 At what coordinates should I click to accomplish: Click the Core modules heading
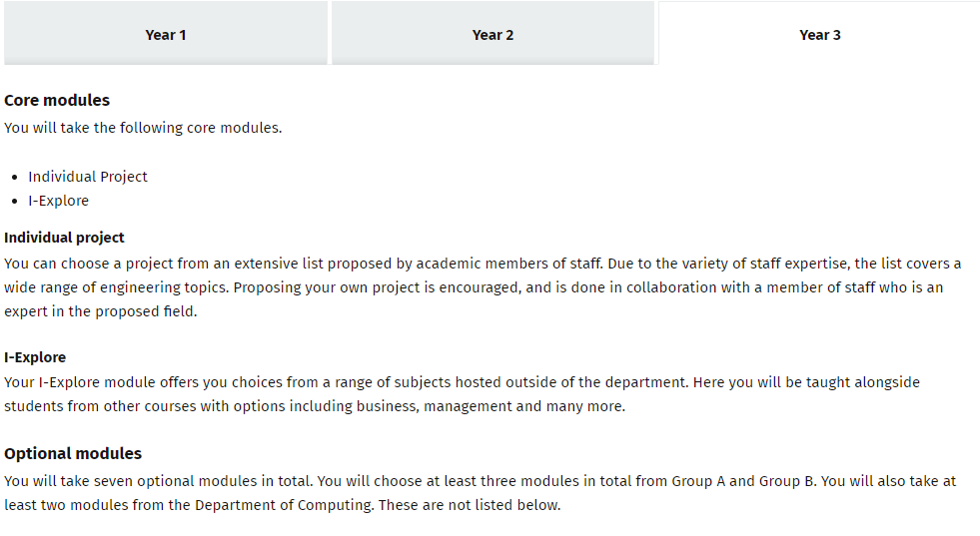click(57, 100)
